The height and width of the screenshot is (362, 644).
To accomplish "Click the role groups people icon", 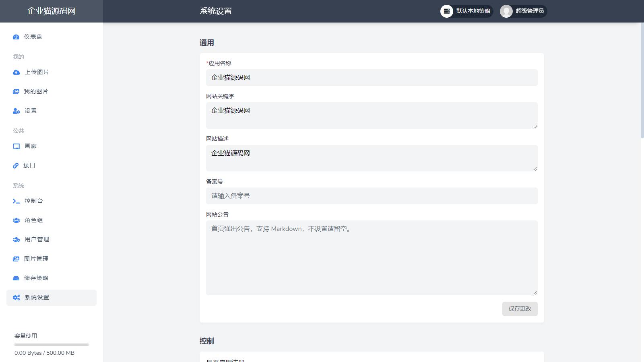I will pyautogui.click(x=16, y=220).
